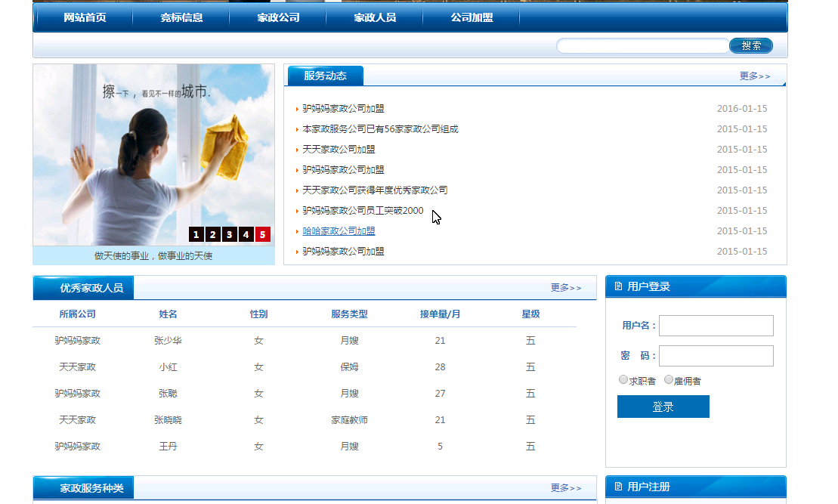Click the window-cleaning banner image

click(154, 155)
